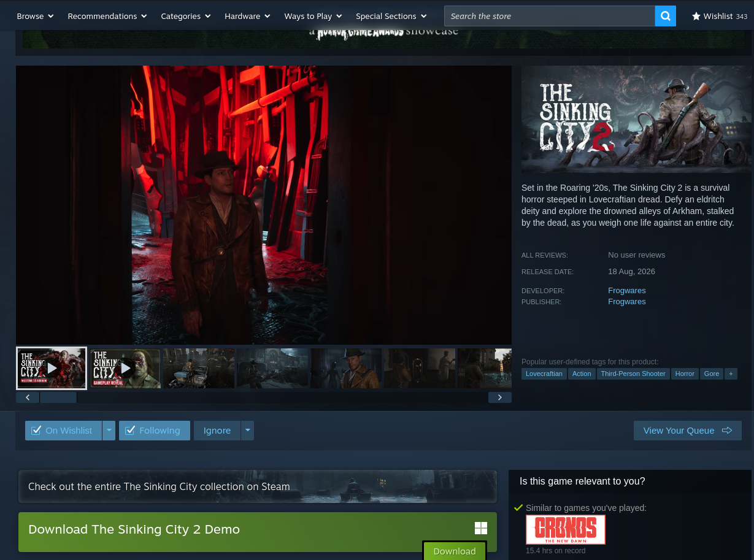Viewport: 754px width, 560px height.
Task: Select the Action tag
Action: pyautogui.click(x=582, y=374)
